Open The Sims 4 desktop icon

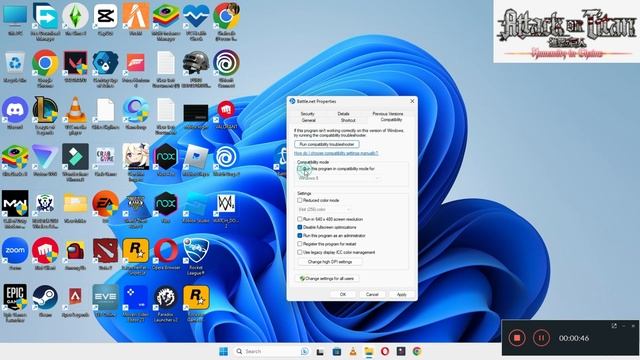coord(76,18)
